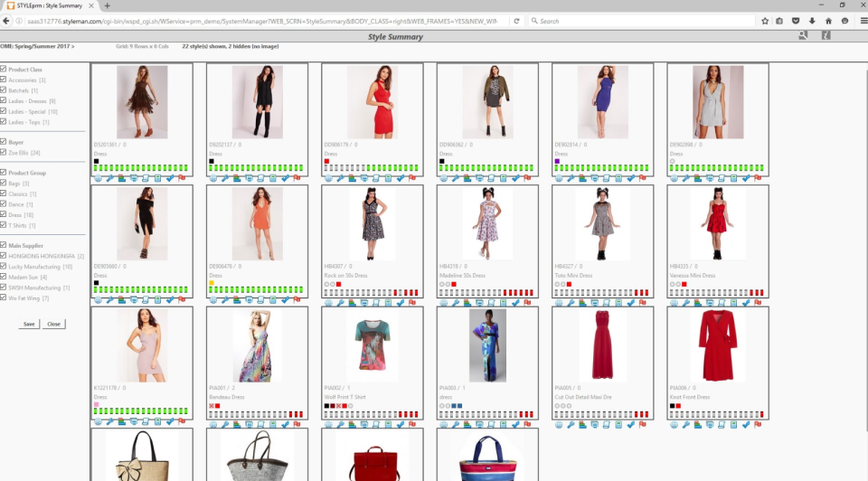
Task: Open globe icon under style DS201361
Action: coord(98,178)
